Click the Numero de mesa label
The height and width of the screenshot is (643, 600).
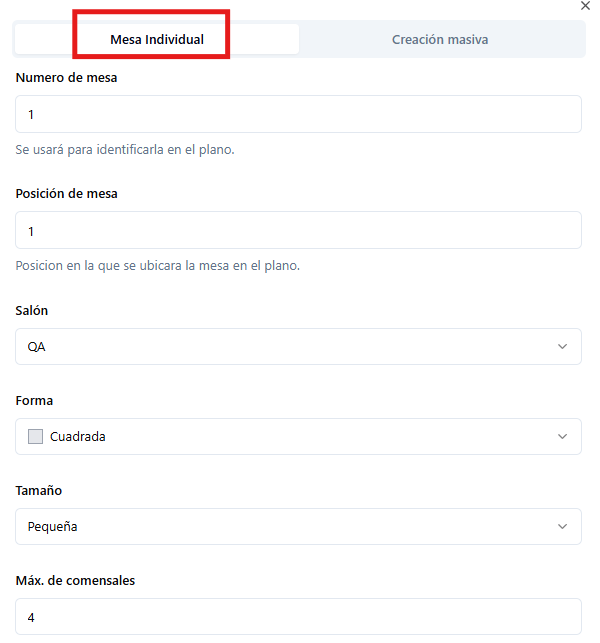(67, 77)
